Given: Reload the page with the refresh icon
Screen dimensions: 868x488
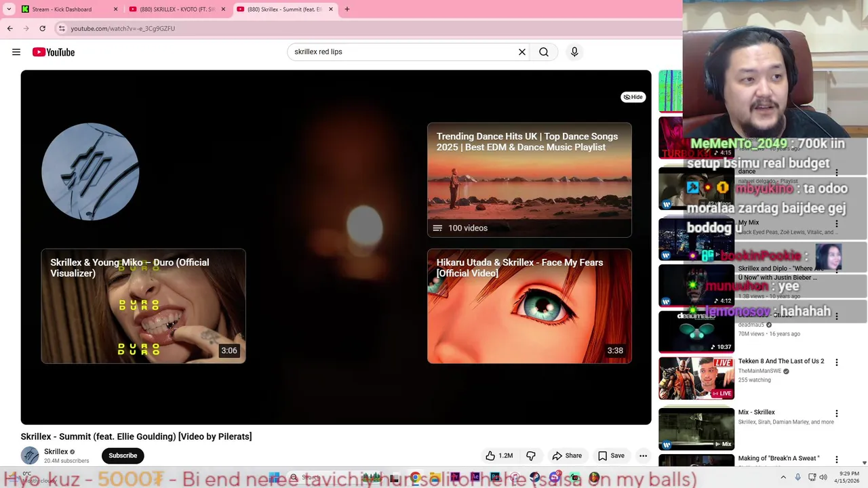Looking at the screenshot, I should [x=42, y=28].
